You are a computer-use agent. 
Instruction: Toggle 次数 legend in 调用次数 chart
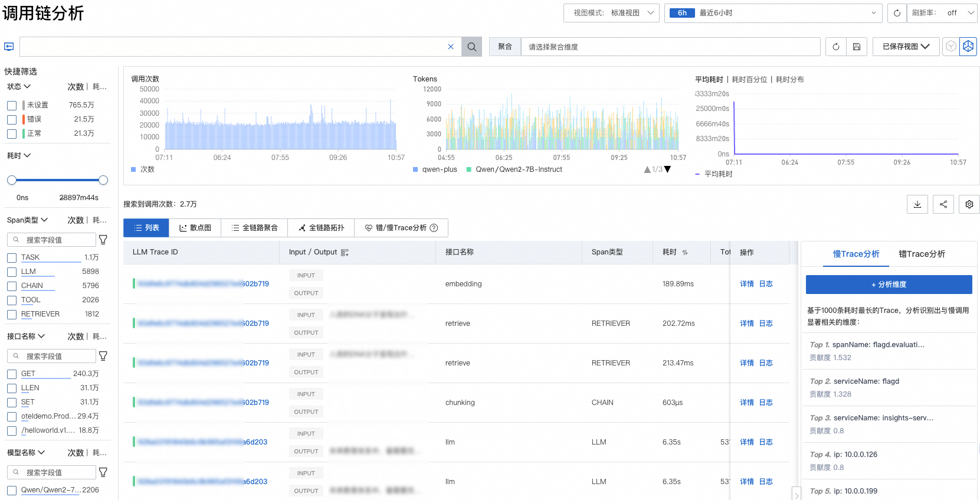[x=143, y=169]
